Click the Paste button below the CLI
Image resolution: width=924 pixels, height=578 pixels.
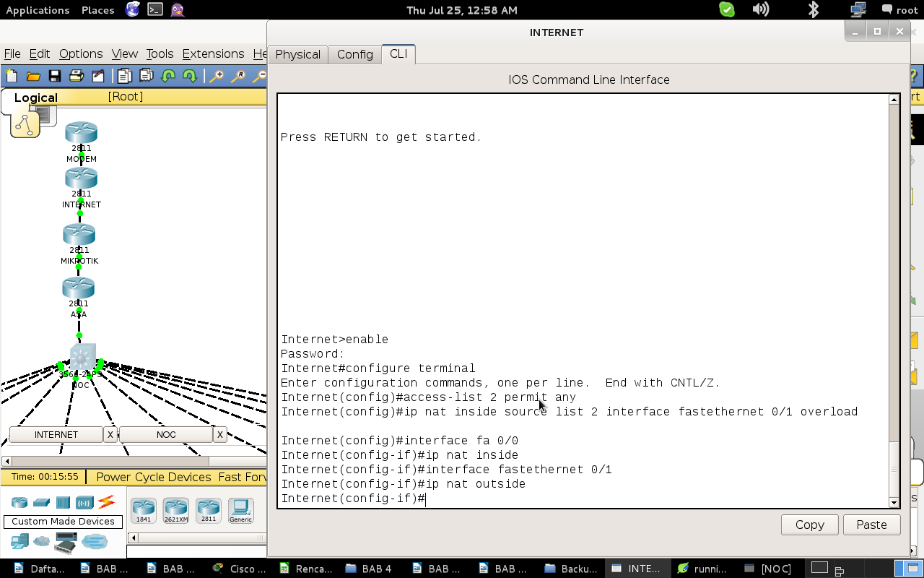[871, 525]
